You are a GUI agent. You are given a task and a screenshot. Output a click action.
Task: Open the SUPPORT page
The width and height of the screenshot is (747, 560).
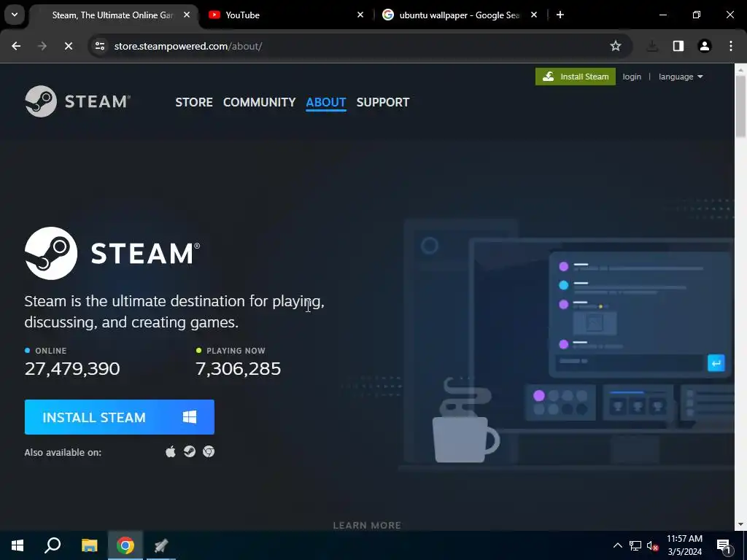click(x=382, y=102)
